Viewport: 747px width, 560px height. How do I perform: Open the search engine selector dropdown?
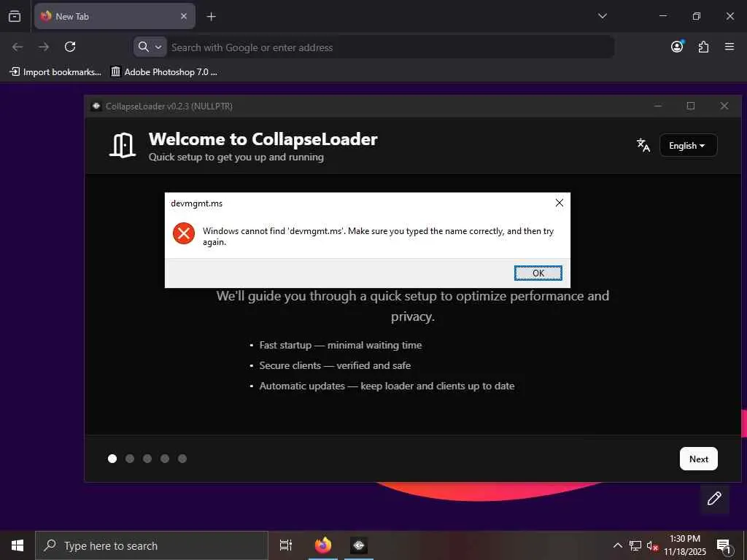coord(150,47)
